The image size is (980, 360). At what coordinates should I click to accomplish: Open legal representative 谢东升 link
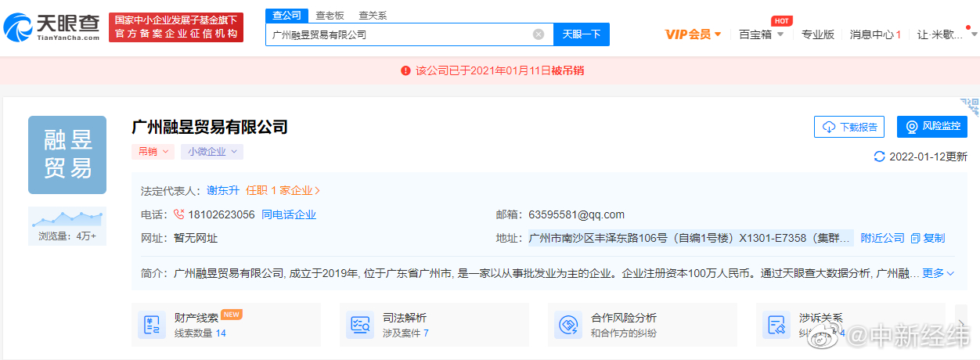pyautogui.click(x=223, y=190)
